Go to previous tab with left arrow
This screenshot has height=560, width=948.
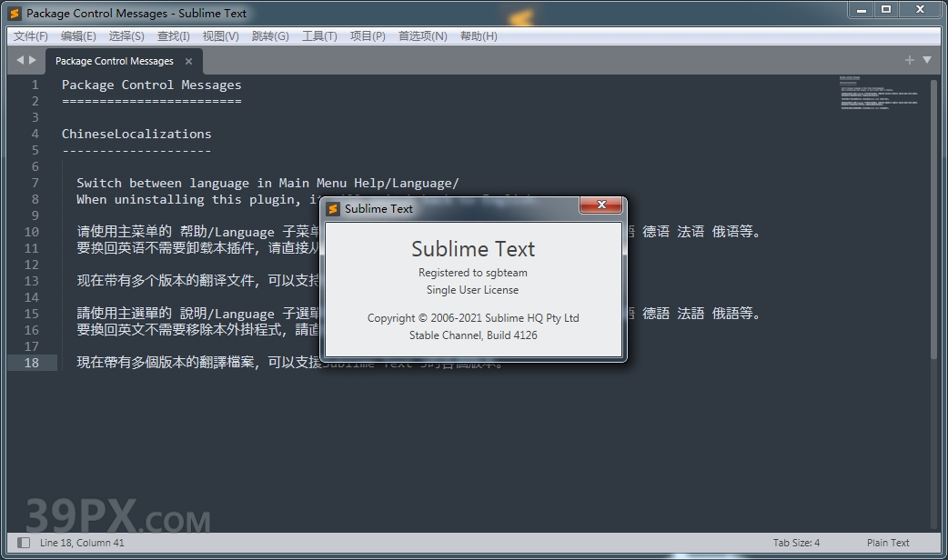coord(20,60)
